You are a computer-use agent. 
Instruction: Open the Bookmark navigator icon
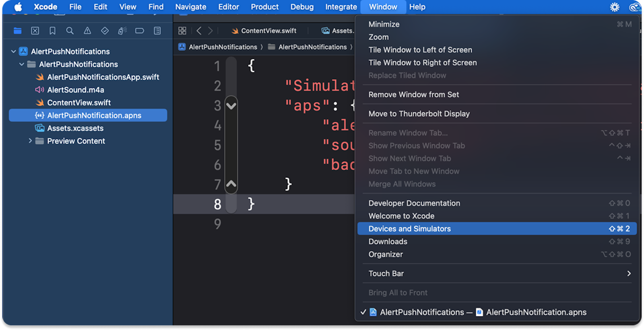(x=52, y=31)
